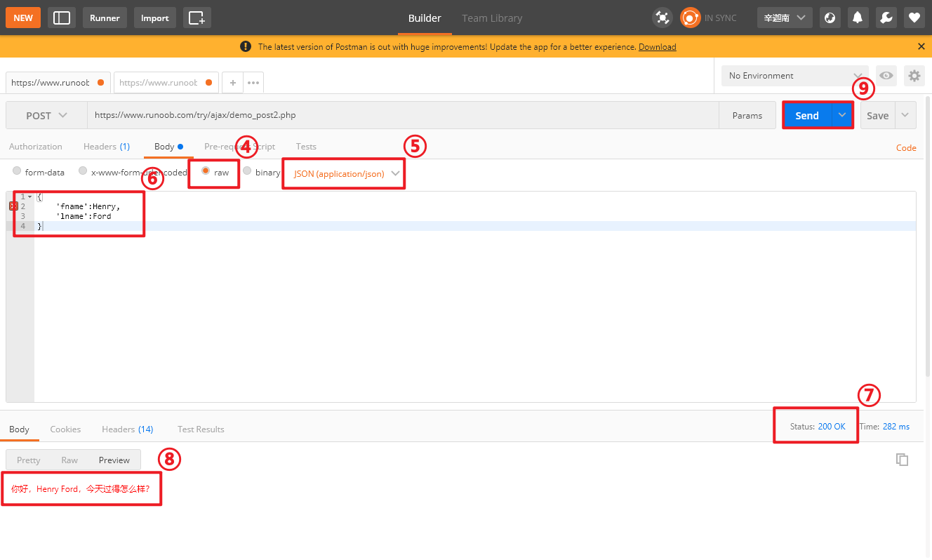Add a new request tab
932x560 pixels.
click(232, 82)
